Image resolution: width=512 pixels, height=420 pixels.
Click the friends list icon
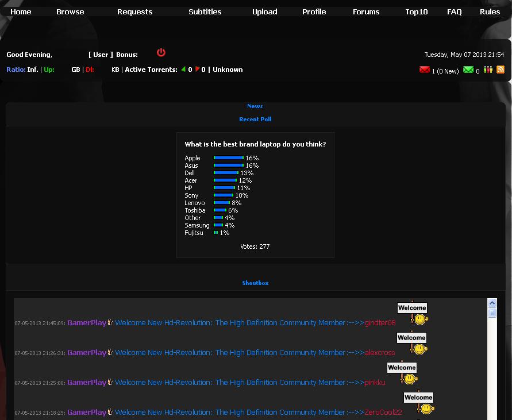tap(488, 70)
